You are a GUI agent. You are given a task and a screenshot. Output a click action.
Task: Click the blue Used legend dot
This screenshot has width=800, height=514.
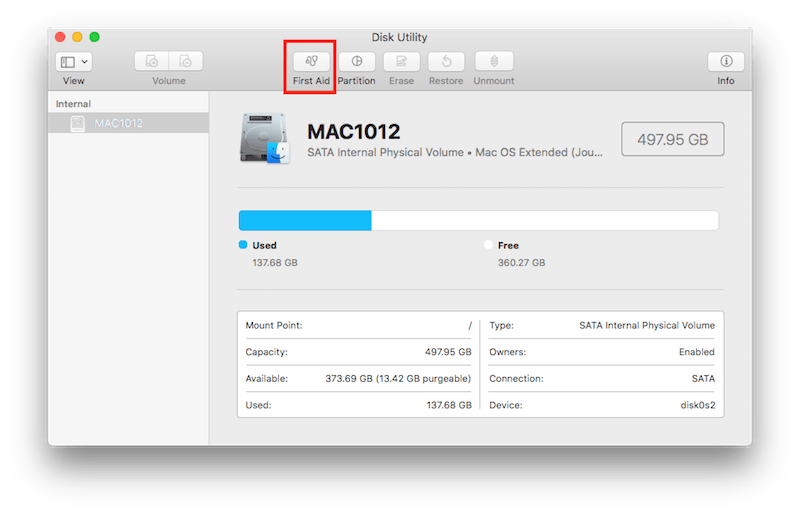243,244
